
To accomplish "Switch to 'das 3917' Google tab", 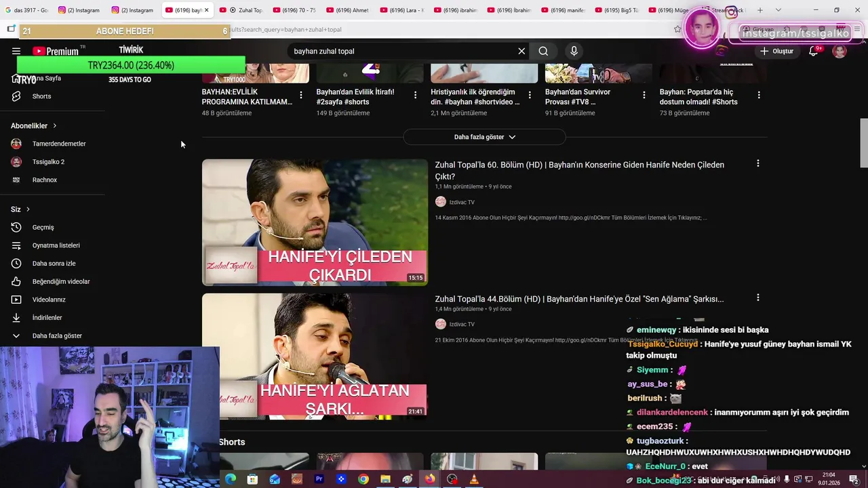I will point(27,10).
